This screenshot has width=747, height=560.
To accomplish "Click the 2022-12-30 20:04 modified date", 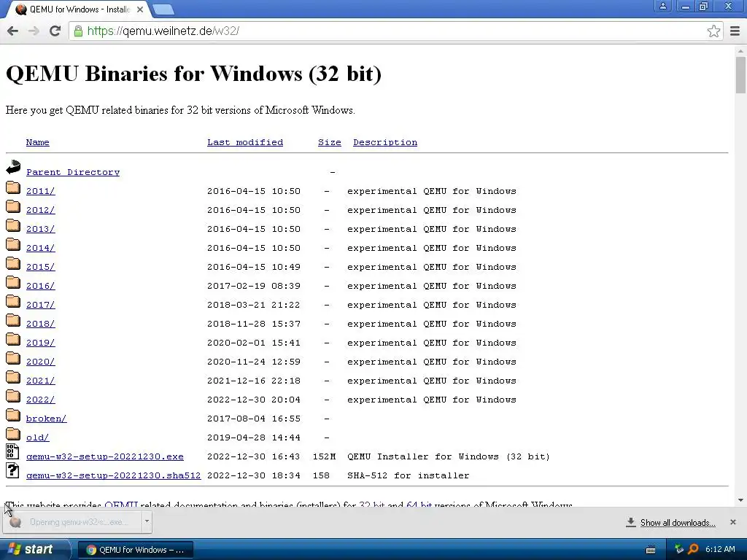I will click(254, 400).
